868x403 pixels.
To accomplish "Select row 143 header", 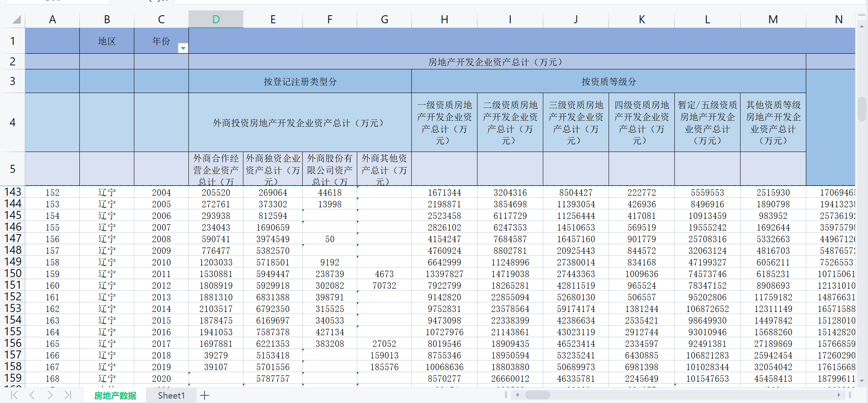I will coord(12,192).
